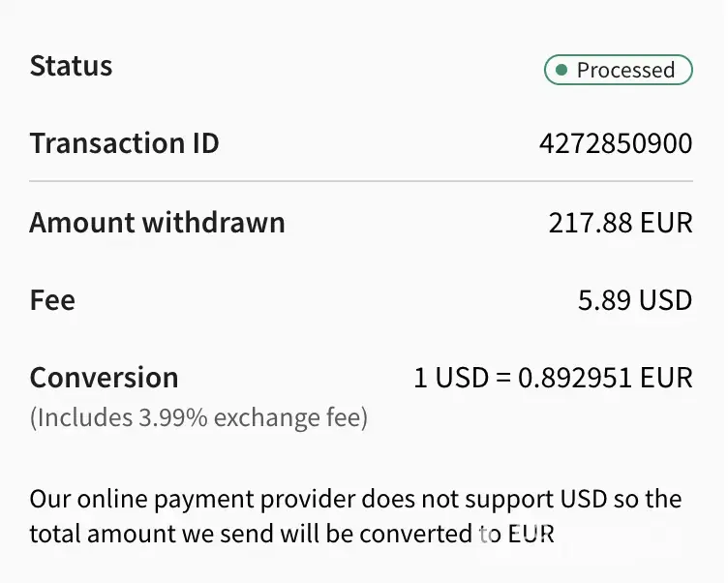728x583 pixels.
Task: Click the Amount withdrawn label
Action: tap(157, 223)
